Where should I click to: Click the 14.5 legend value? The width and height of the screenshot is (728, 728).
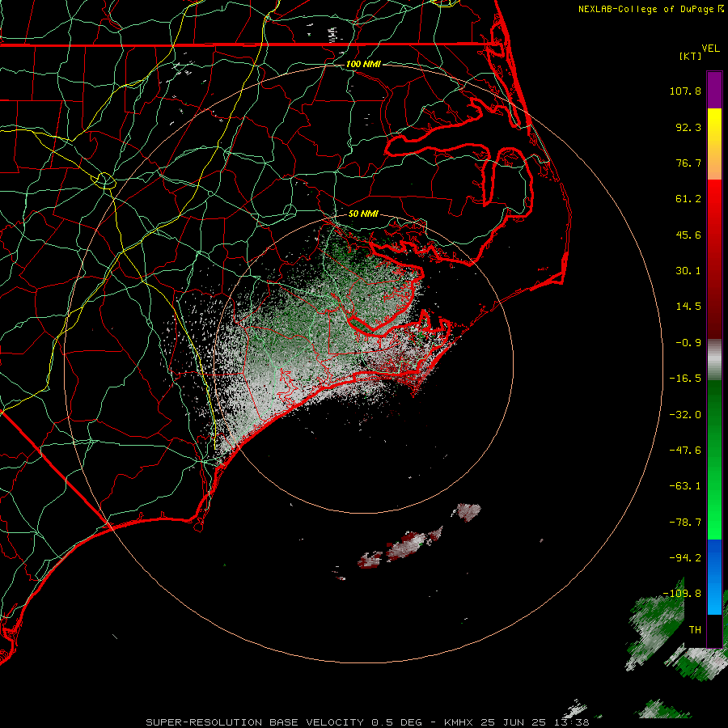point(688,307)
